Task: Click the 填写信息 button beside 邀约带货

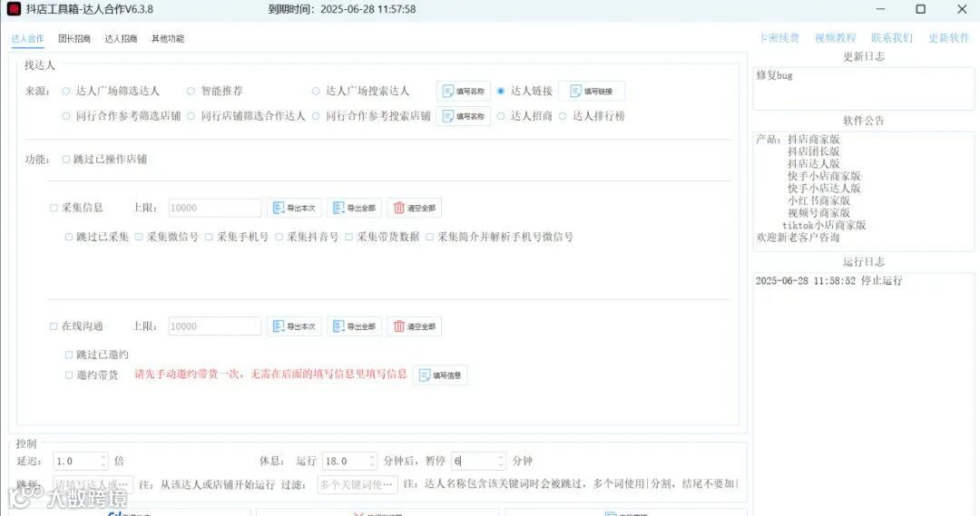Action: (x=440, y=375)
